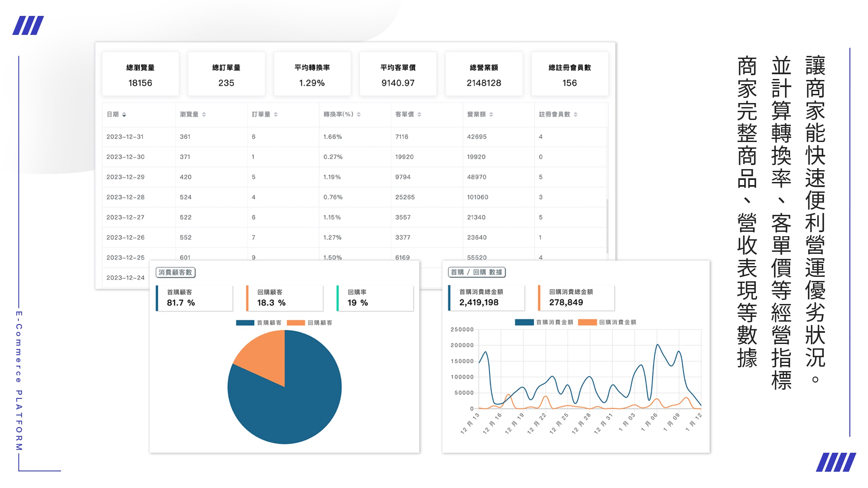Select the 消費顧客數 tab label
The image size is (868, 488).
pyautogui.click(x=175, y=272)
